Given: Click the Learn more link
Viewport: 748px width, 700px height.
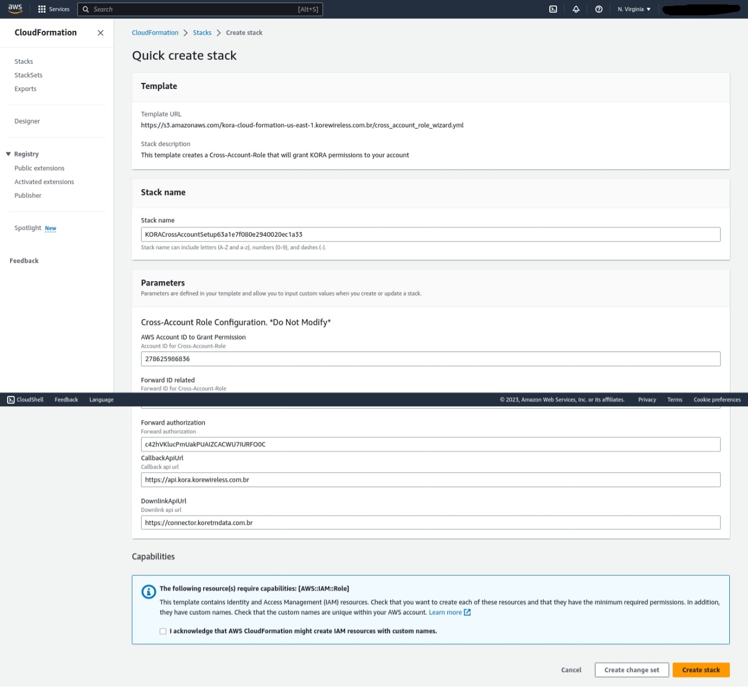Looking at the screenshot, I should pyautogui.click(x=445, y=612).
